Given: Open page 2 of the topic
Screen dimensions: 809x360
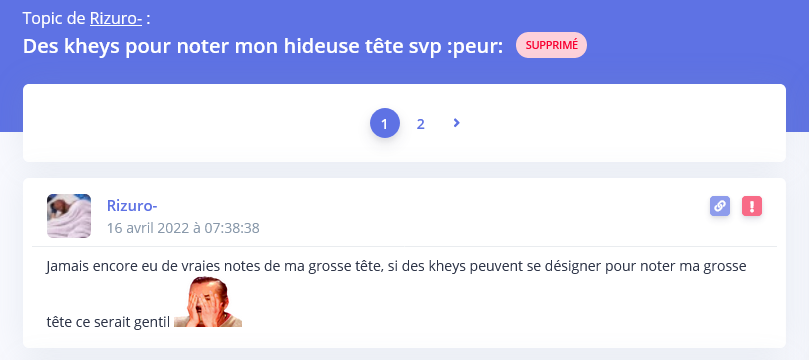Looking at the screenshot, I should click(x=420, y=124).
